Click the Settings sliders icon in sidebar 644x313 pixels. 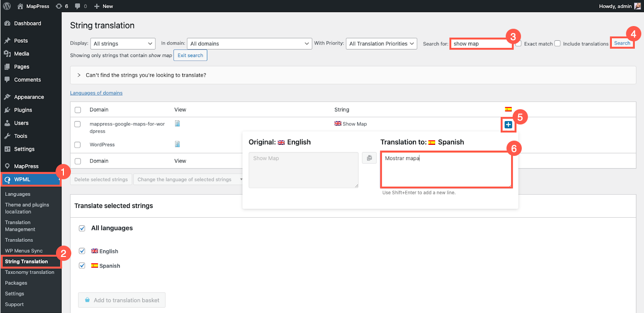tap(7, 149)
